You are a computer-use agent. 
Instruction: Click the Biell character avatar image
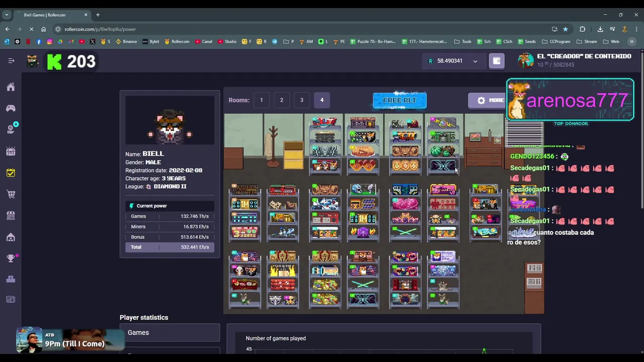click(170, 121)
